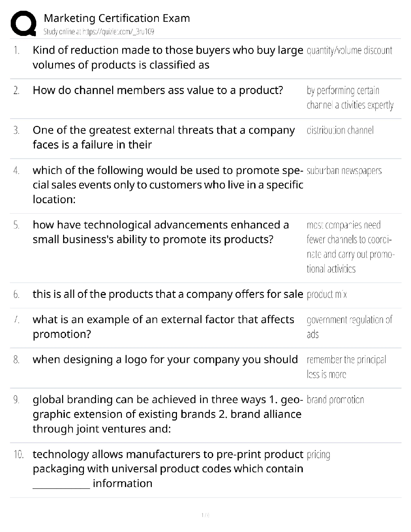Click question 3 about external threats

[164, 137]
